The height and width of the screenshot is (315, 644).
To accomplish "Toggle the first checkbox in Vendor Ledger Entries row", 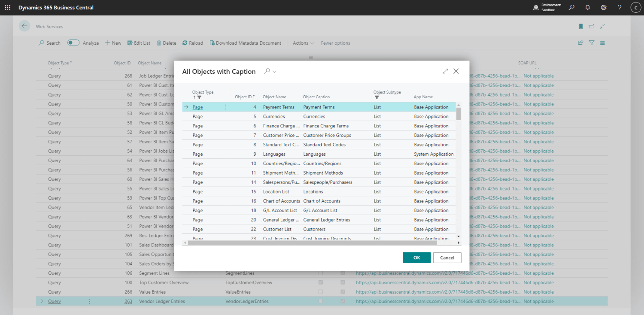I will pyautogui.click(x=321, y=301).
